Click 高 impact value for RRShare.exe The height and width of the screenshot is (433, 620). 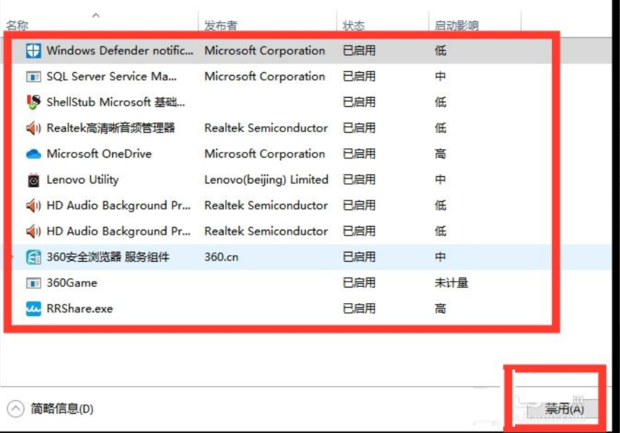point(440,309)
